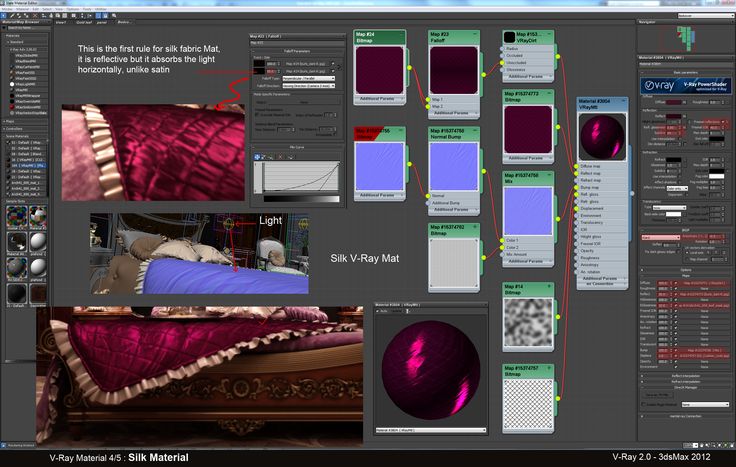736x467 pixels.
Task: Expand the Options rollout
Action: coord(686,270)
